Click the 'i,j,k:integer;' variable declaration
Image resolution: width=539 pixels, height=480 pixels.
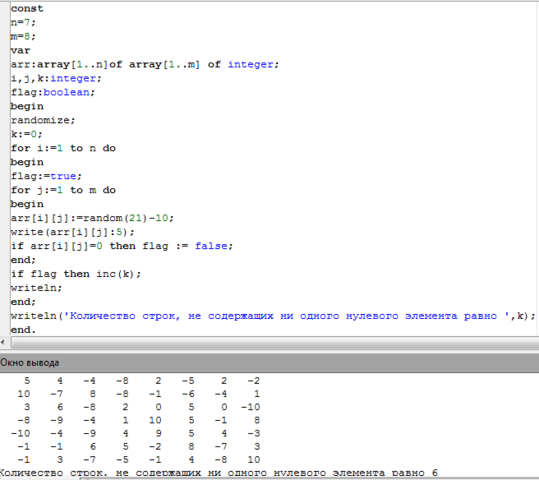56,78
